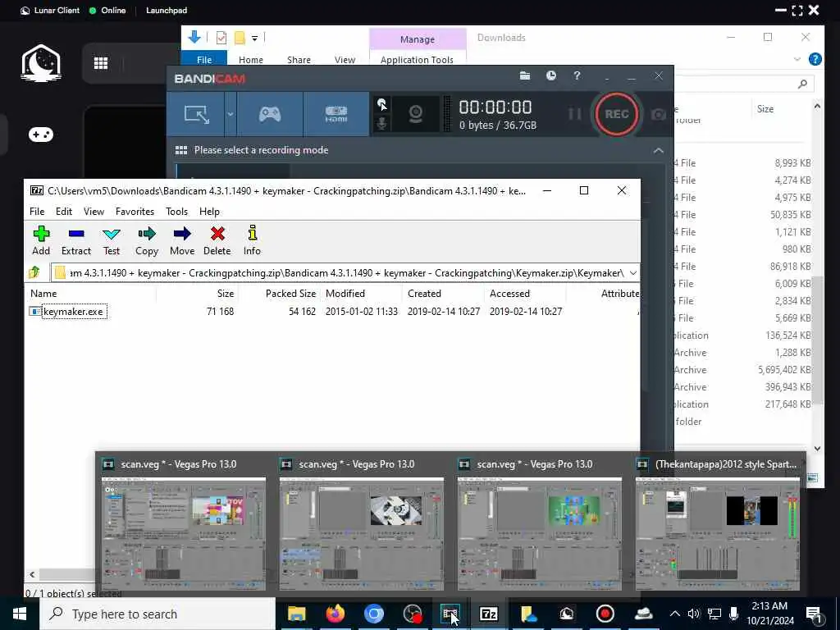
Task: Open Help menu in 7-Zip
Action: 209,212
